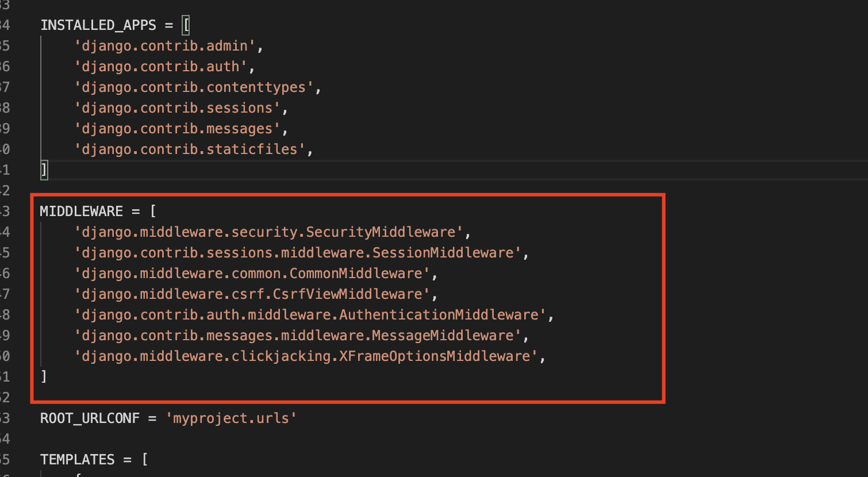Click the SessionMiddleware entry

[298, 253]
